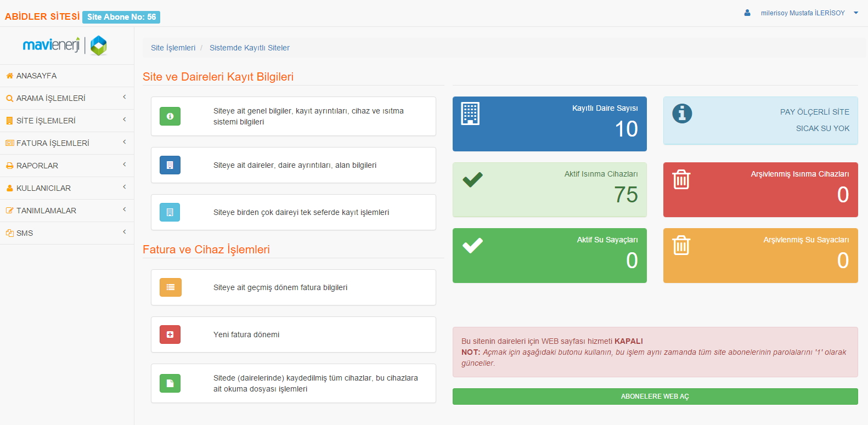The width and height of the screenshot is (868, 425).
Task: Click the Sistemde Kayıtlı Siteler breadcrumb
Action: click(x=250, y=48)
